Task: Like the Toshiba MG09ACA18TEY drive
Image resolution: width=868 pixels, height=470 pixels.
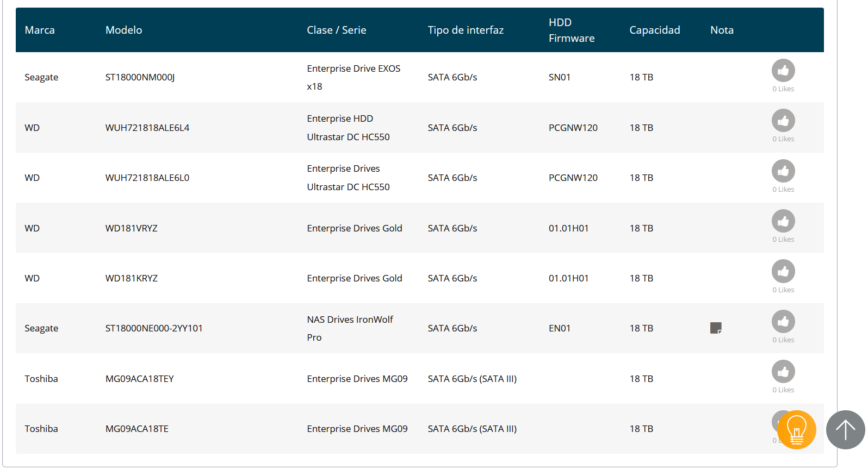Action: pyautogui.click(x=783, y=372)
